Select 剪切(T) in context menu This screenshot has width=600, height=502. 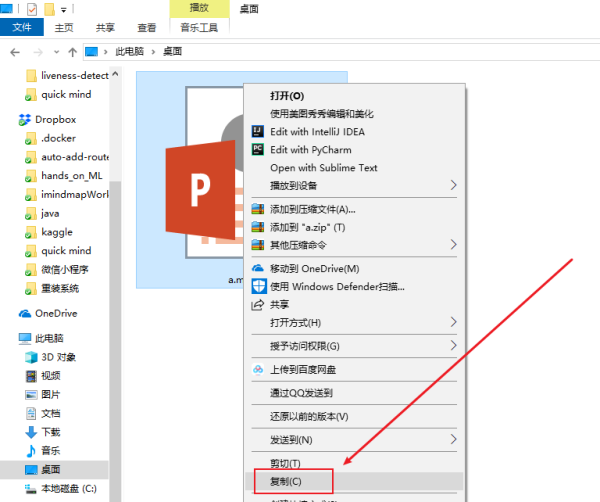(x=354, y=463)
